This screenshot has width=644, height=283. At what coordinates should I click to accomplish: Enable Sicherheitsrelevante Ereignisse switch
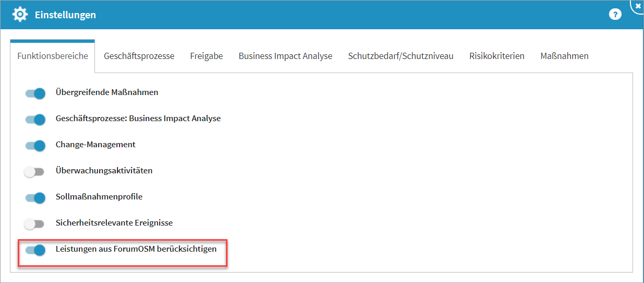tap(35, 224)
